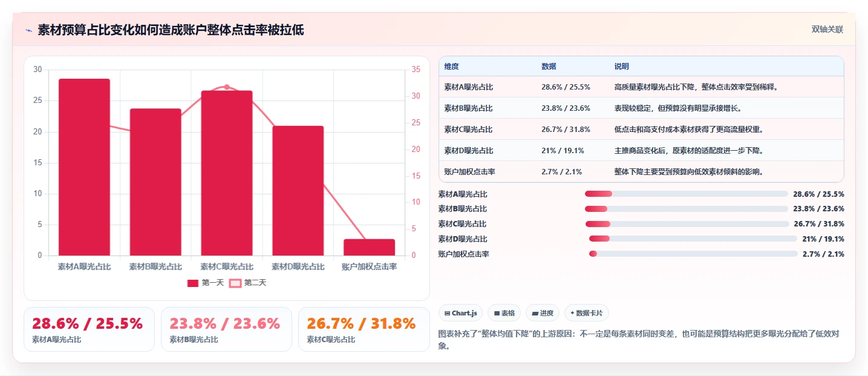This screenshot has width=868, height=376.
Task: Click the 素材B曝光占比 bar in the chart
Action: (x=155, y=182)
